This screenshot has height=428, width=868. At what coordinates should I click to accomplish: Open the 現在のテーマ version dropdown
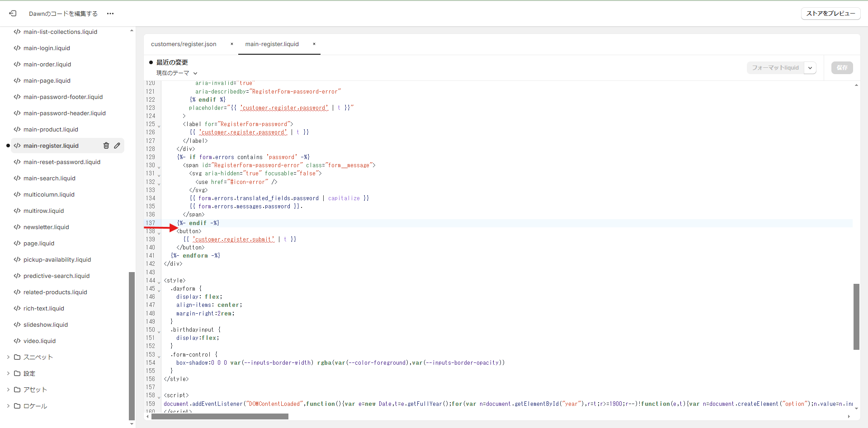pos(177,73)
